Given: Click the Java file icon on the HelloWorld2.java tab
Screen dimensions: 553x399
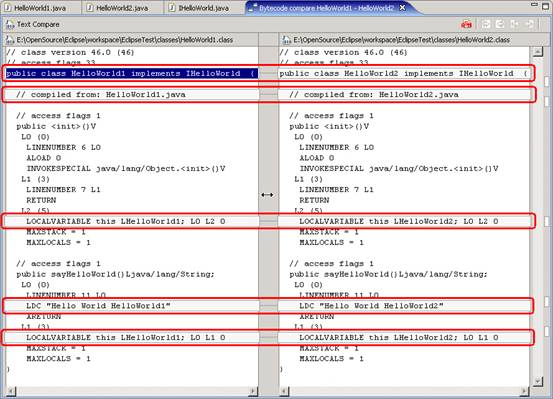Looking at the screenshot, I should pos(90,7).
